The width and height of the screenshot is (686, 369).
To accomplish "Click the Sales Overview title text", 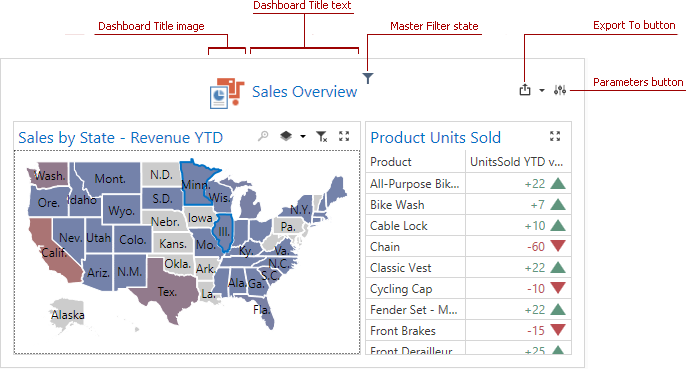I will pyautogui.click(x=304, y=92).
